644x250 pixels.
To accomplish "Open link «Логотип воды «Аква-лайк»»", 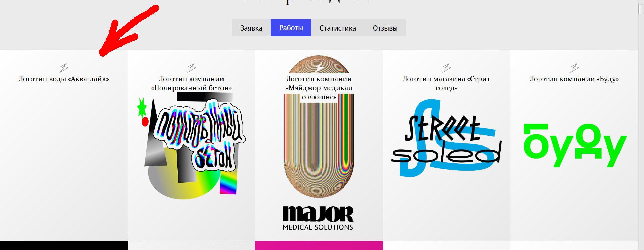I will pyautogui.click(x=64, y=79).
